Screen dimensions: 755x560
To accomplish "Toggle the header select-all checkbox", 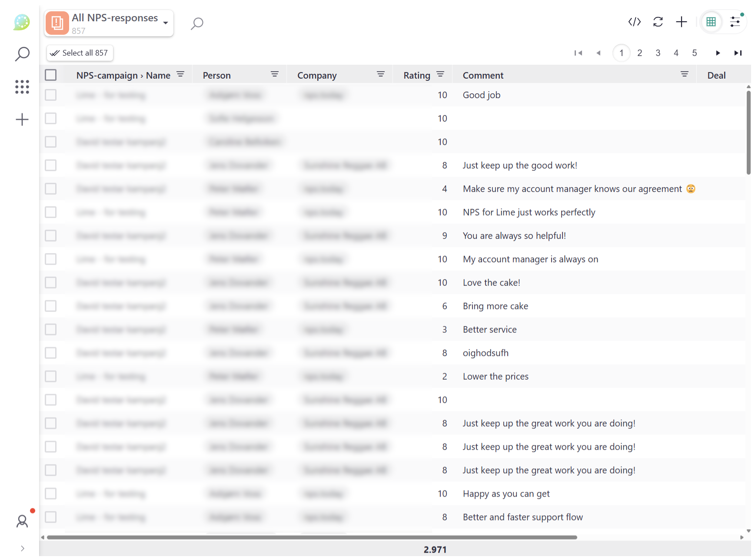I will tap(51, 75).
